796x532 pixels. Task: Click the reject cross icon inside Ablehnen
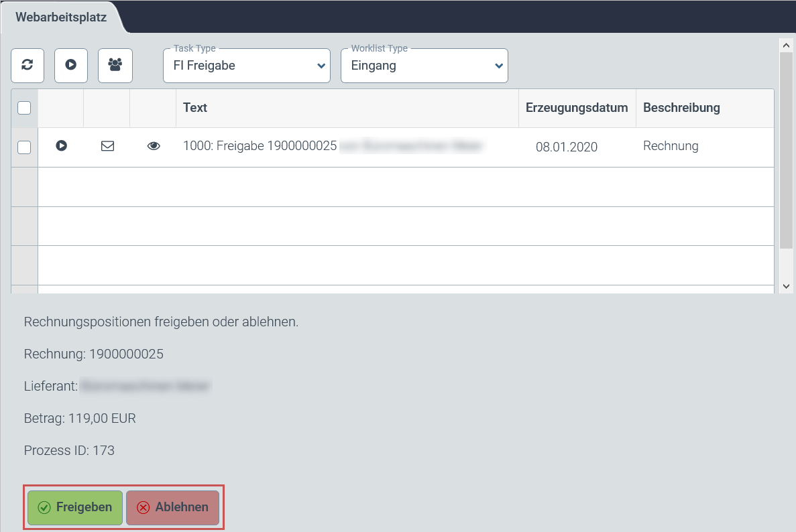[x=143, y=508]
